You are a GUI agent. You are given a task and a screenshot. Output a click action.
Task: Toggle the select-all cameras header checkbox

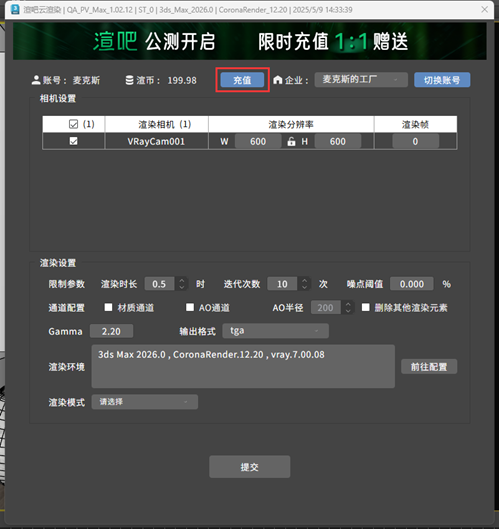pyautogui.click(x=73, y=124)
